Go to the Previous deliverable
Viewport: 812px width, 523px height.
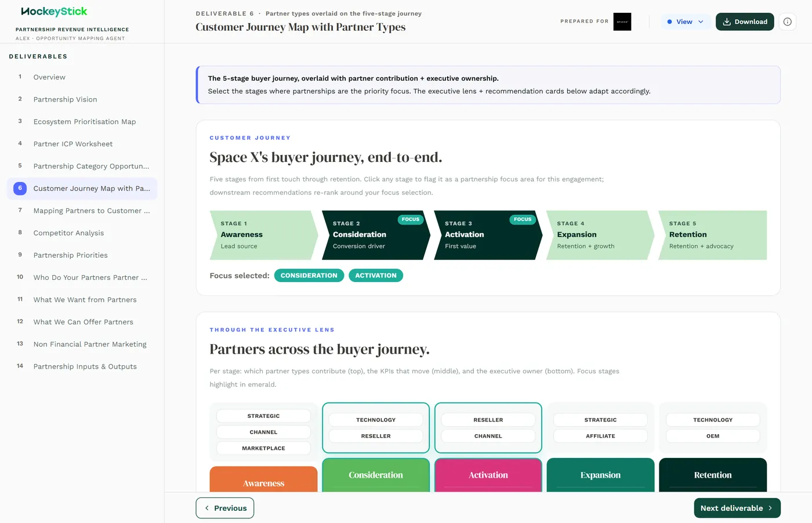click(225, 508)
